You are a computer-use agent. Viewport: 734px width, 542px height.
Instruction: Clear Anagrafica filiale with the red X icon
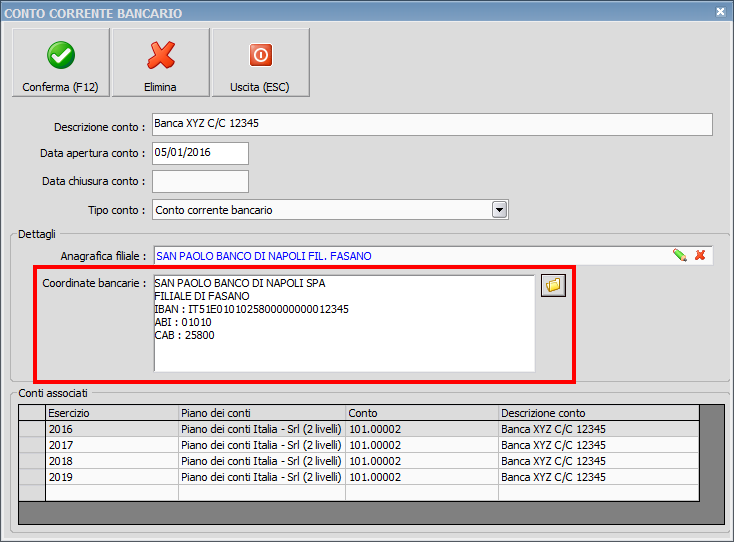click(700, 255)
